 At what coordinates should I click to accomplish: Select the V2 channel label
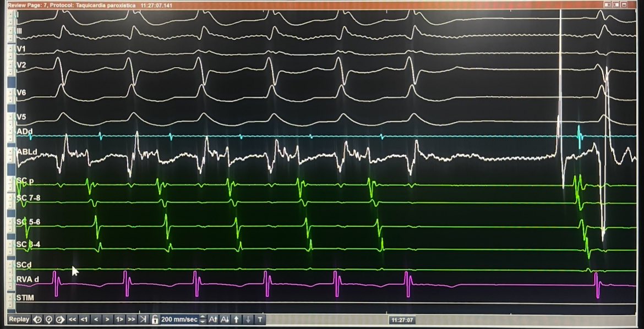pos(21,65)
